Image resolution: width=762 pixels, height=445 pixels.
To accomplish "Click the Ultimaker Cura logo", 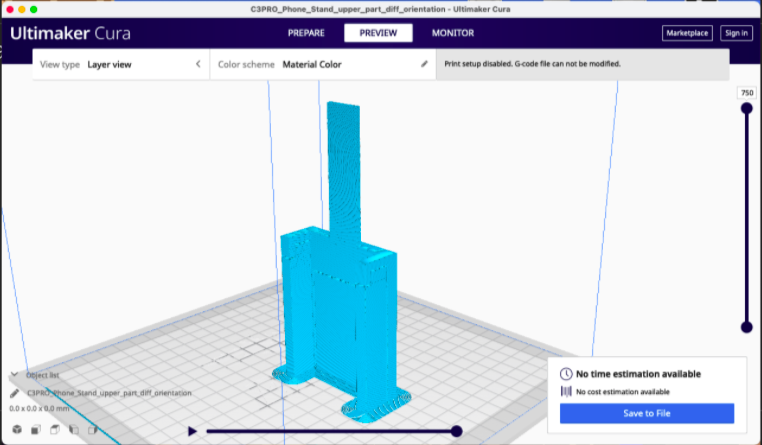I will [70, 33].
